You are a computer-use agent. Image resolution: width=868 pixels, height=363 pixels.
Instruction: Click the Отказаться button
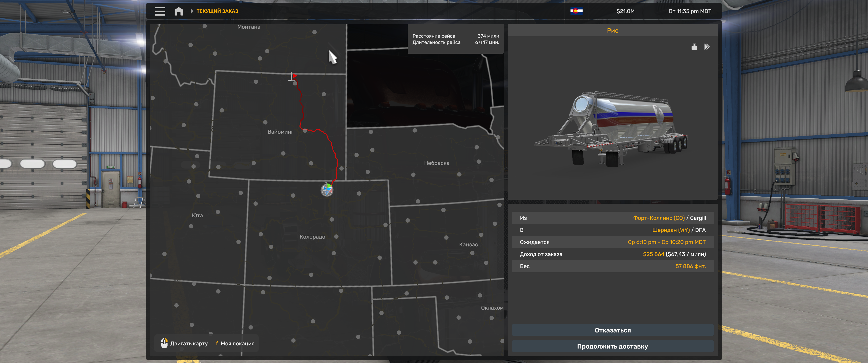pyautogui.click(x=613, y=330)
